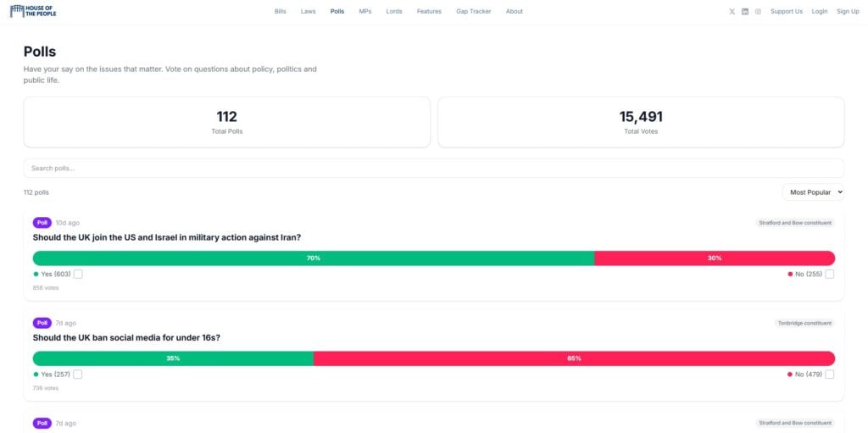Open the Gap Tracker nav item

click(473, 12)
